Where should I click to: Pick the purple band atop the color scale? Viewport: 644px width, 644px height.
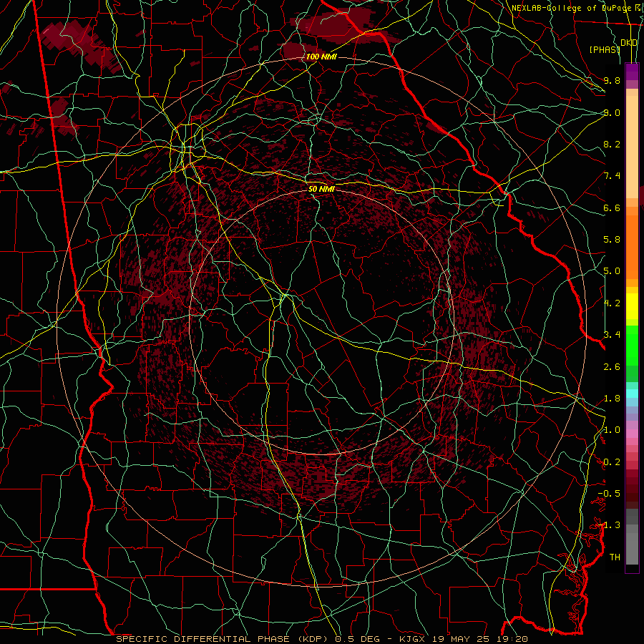click(x=632, y=72)
